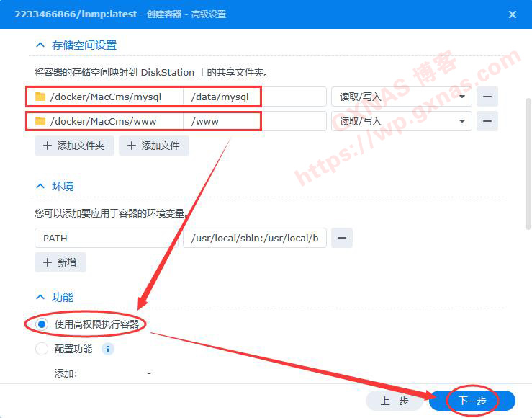
Task: Collapse the 功能 section
Action: tap(40, 297)
